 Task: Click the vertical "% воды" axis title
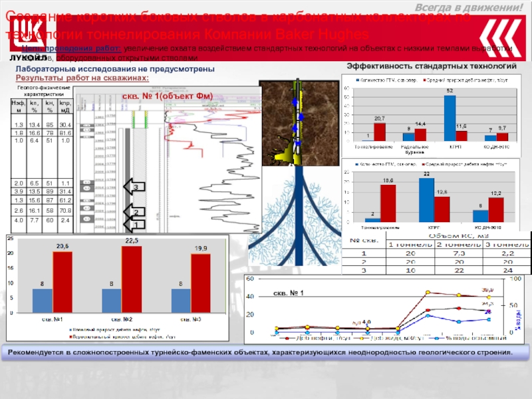click(517, 319)
